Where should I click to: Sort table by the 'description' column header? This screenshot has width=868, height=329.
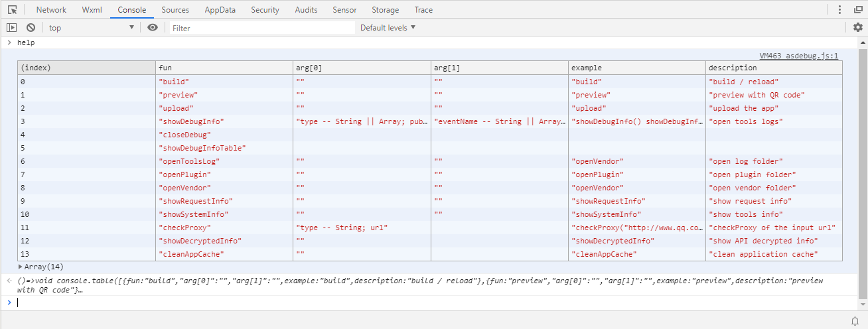click(x=774, y=68)
